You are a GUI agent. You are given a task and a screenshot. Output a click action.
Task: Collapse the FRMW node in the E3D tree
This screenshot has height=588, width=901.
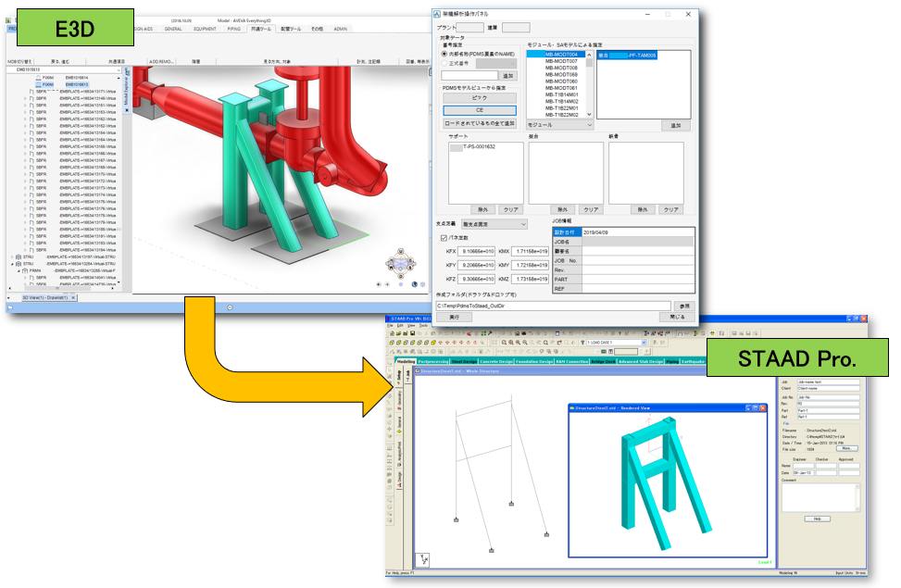(x=19, y=270)
